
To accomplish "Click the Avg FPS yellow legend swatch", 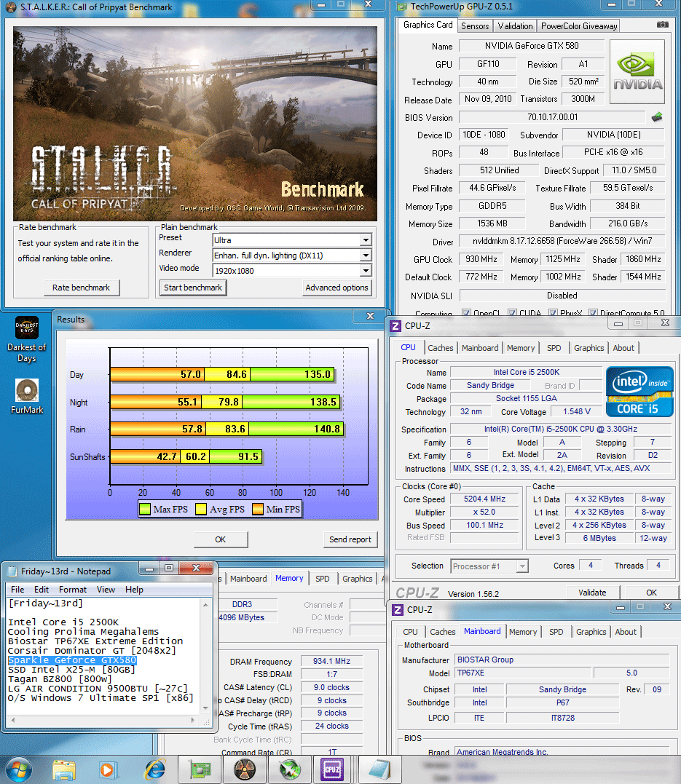I will tap(201, 510).
